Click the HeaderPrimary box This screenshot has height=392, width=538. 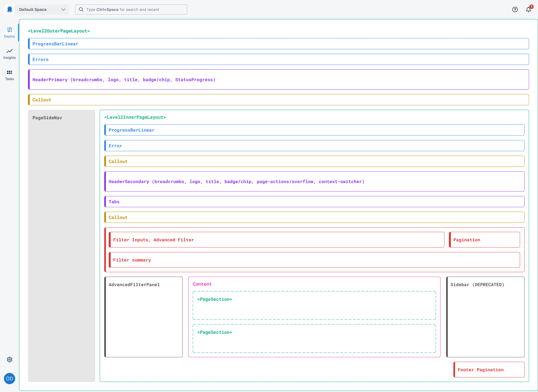point(279,80)
